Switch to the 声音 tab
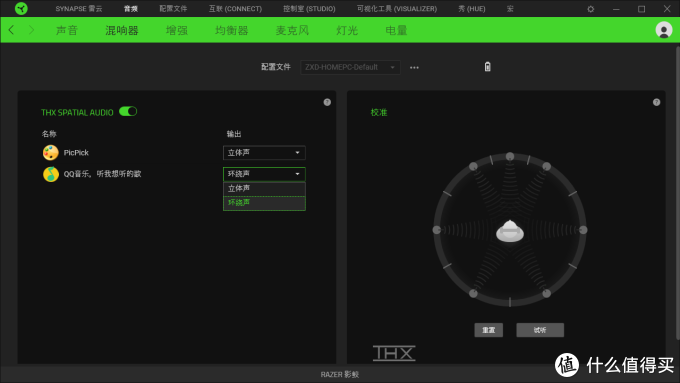Viewport: 680px width, 383px height. click(x=67, y=30)
